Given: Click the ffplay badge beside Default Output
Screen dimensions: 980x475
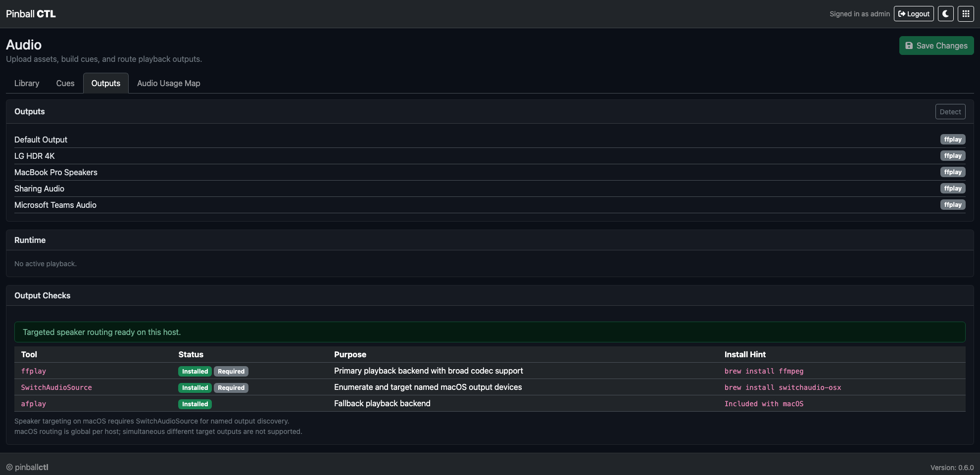Looking at the screenshot, I should (x=952, y=139).
